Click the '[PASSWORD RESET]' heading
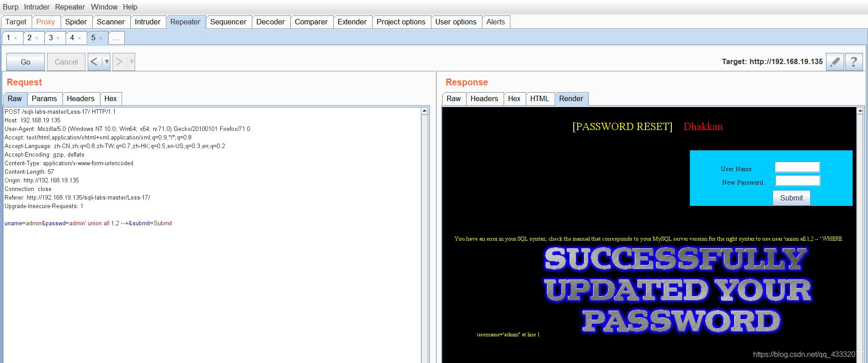The width and height of the screenshot is (868, 363). pyautogui.click(x=623, y=127)
